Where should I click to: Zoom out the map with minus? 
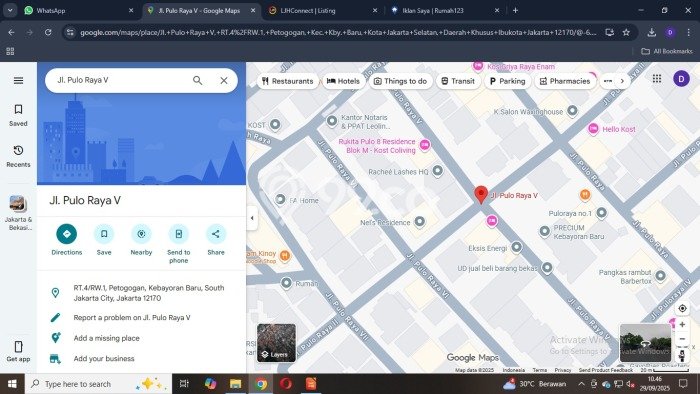682,339
